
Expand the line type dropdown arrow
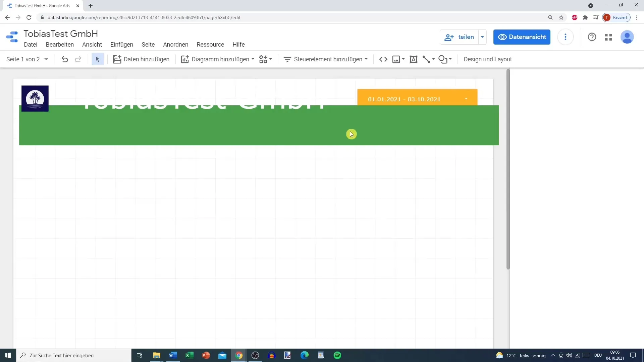(433, 59)
